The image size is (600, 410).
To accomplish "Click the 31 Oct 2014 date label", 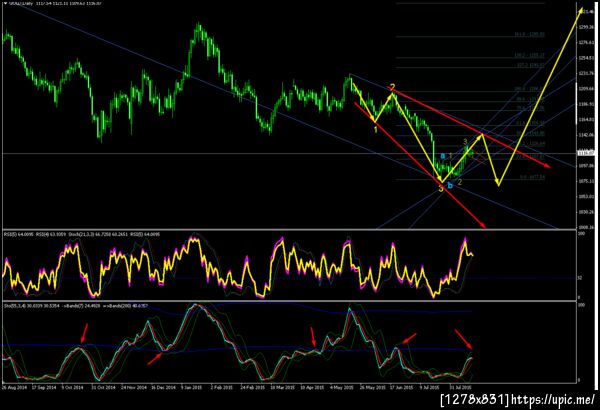I will coord(103,387).
